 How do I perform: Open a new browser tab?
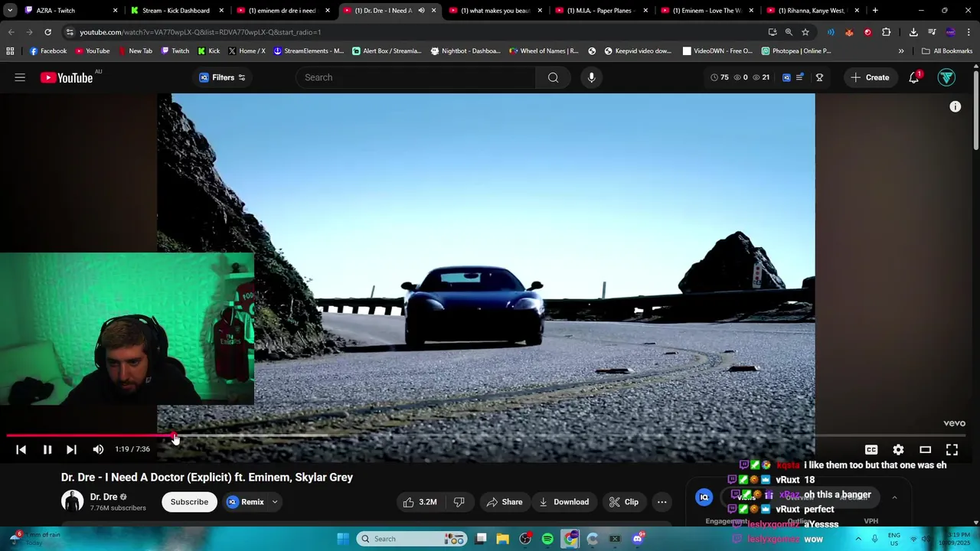(x=875, y=11)
